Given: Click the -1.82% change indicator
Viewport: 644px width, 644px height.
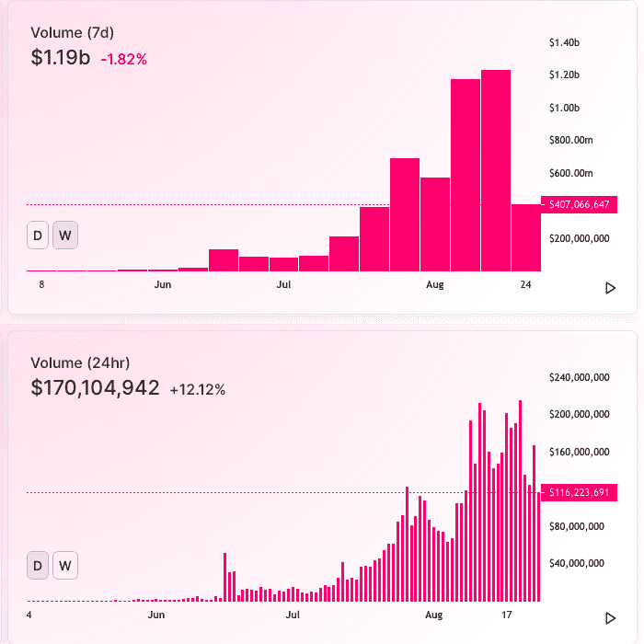Looking at the screenshot, I should [123, 60].
